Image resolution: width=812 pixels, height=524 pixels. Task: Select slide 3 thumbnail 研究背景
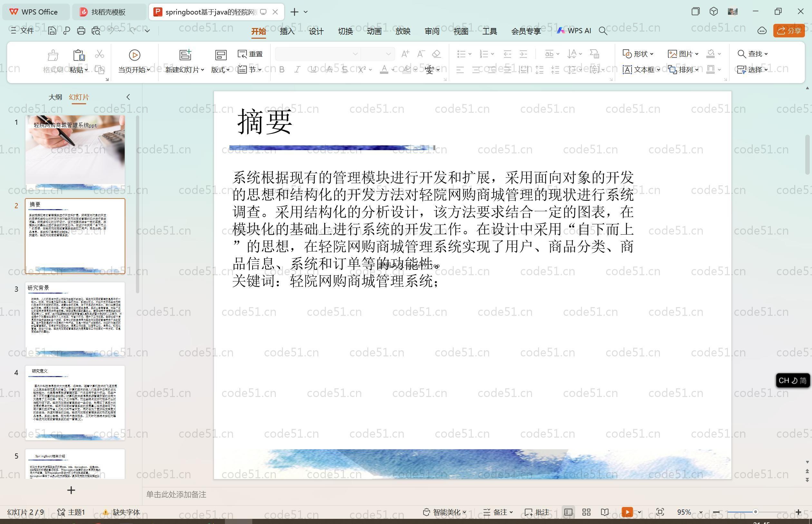[x=75, y=319]
